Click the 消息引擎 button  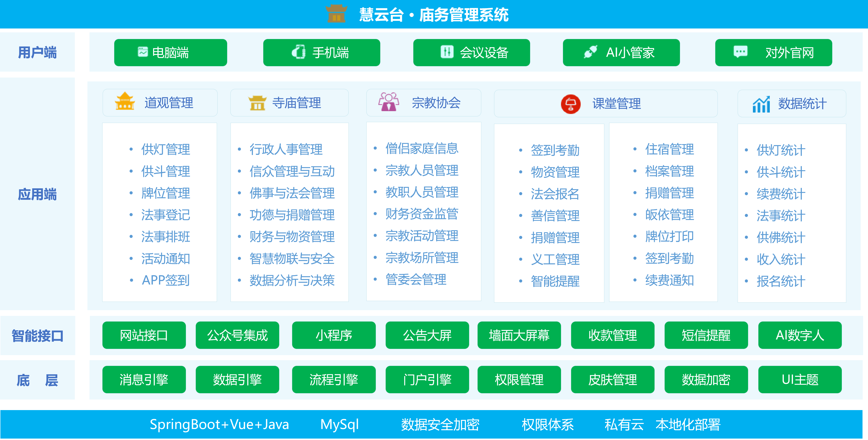(x=144, y=379)
